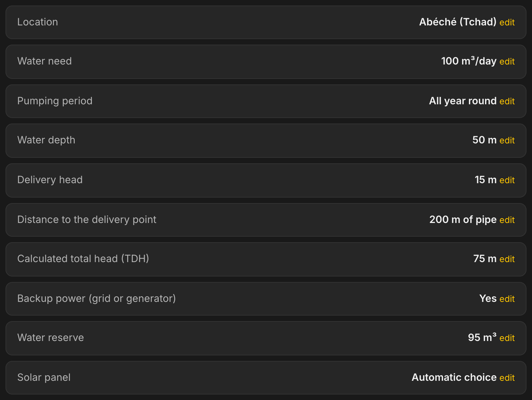Click the Water depth label
This screenshot has width=532, height=400.
[46, 140]
